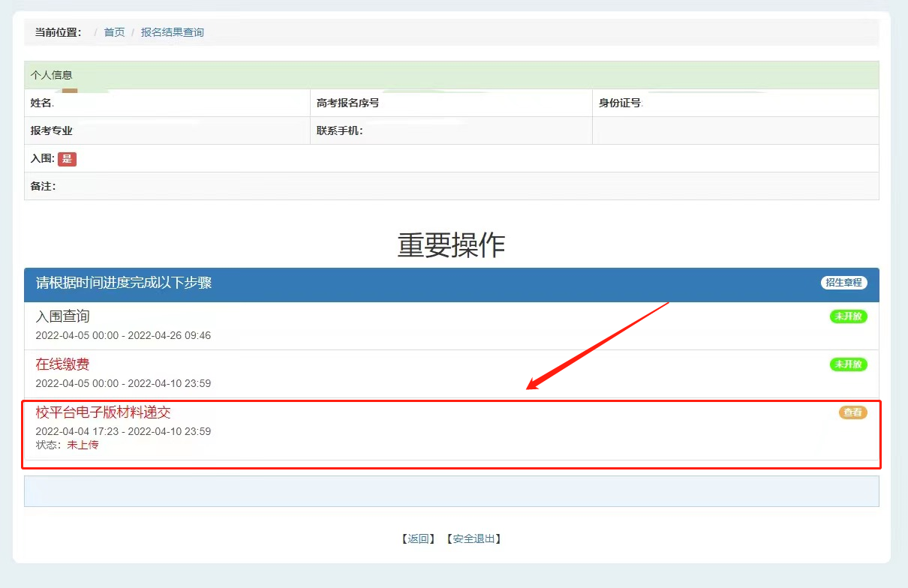
Task: Open the 招生章程 badge
Action: point(843,283)
